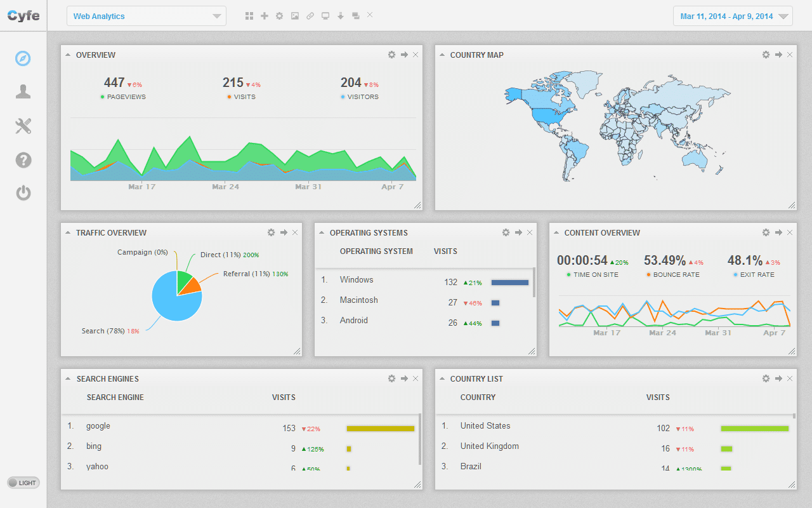Viewport: 812px width, 508px height.
Task: Open the Mar 11 - Apr 9 date picker
Action: tap(732, 15)
